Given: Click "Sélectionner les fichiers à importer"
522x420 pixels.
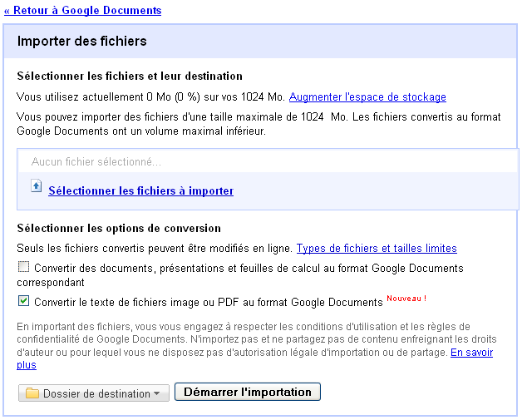Looking at the screenshot, I should 140,191.
